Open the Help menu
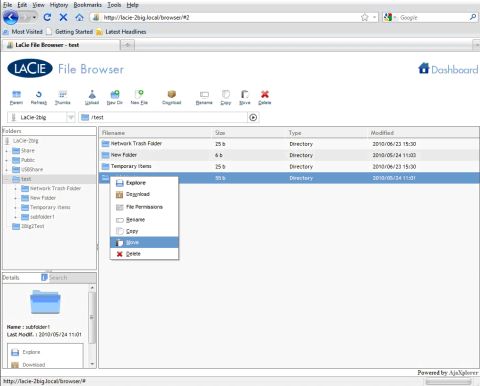The image size is (480, 386). click(x=133, y=5)
